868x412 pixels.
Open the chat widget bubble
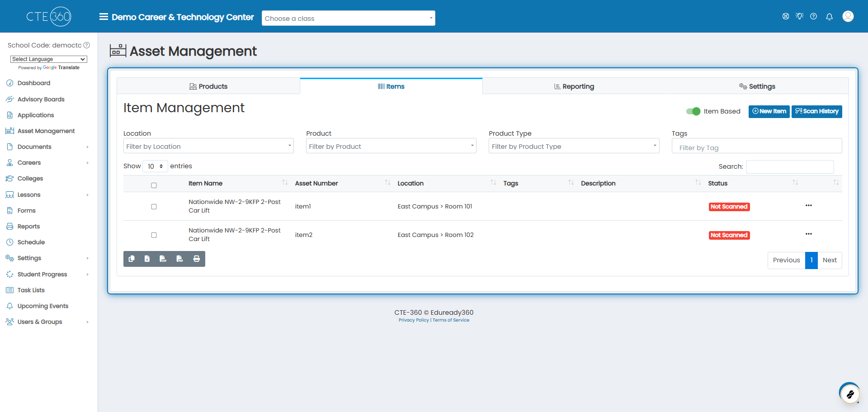click(850, 394)
